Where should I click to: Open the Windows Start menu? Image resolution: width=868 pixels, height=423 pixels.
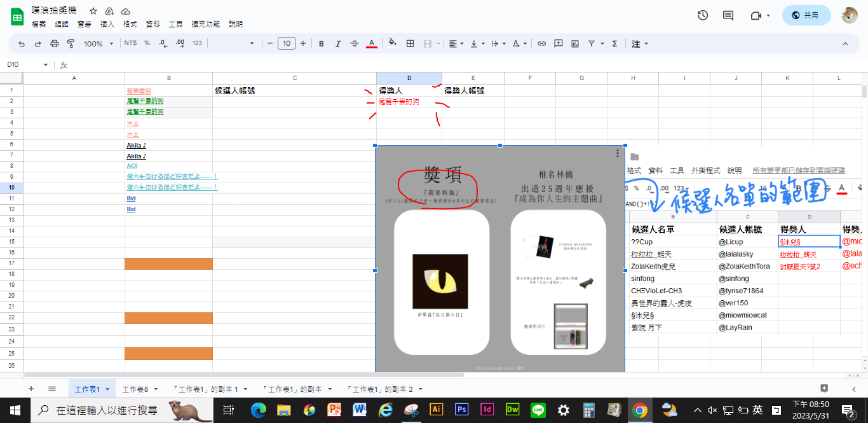15,410
